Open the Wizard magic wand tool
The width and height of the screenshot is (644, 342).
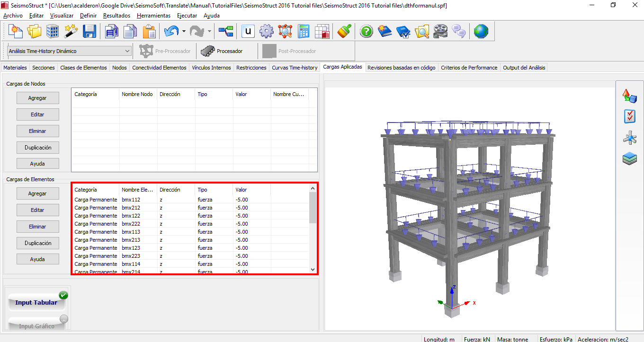coord(71,32)
